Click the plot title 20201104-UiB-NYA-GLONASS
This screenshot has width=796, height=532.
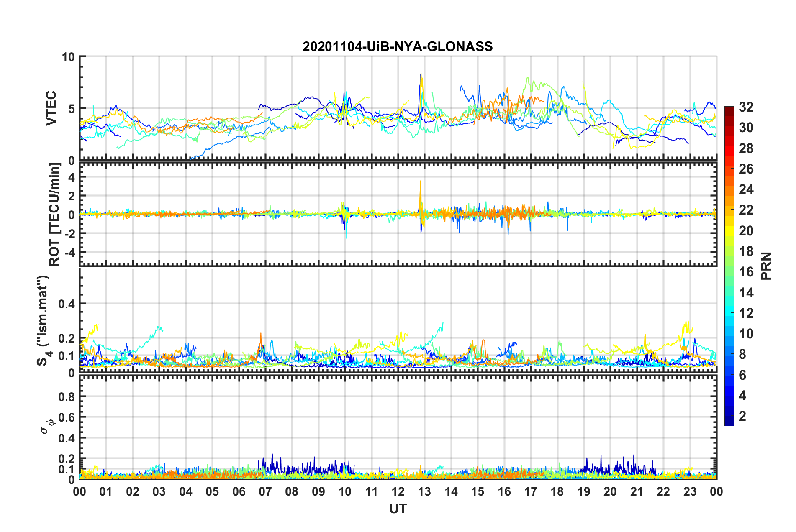pyautogui.click(x=398, y=46)
